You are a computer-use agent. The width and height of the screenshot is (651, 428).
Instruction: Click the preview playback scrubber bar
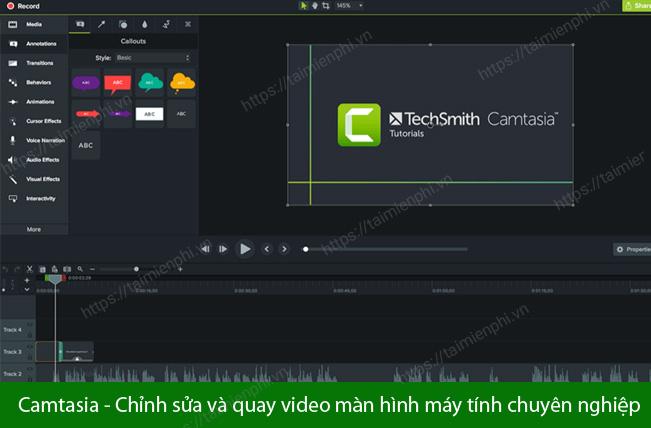[x=387, y=249]
